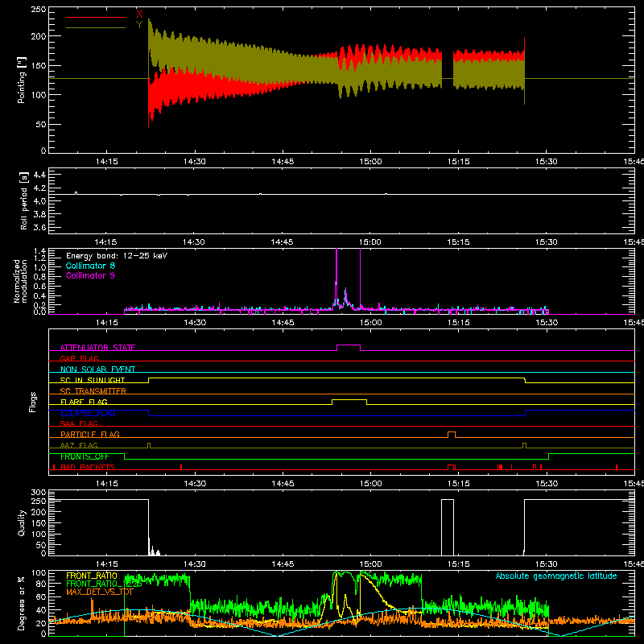Click the green FRONT_RATIO_1225 legend text

pos(104,584)
